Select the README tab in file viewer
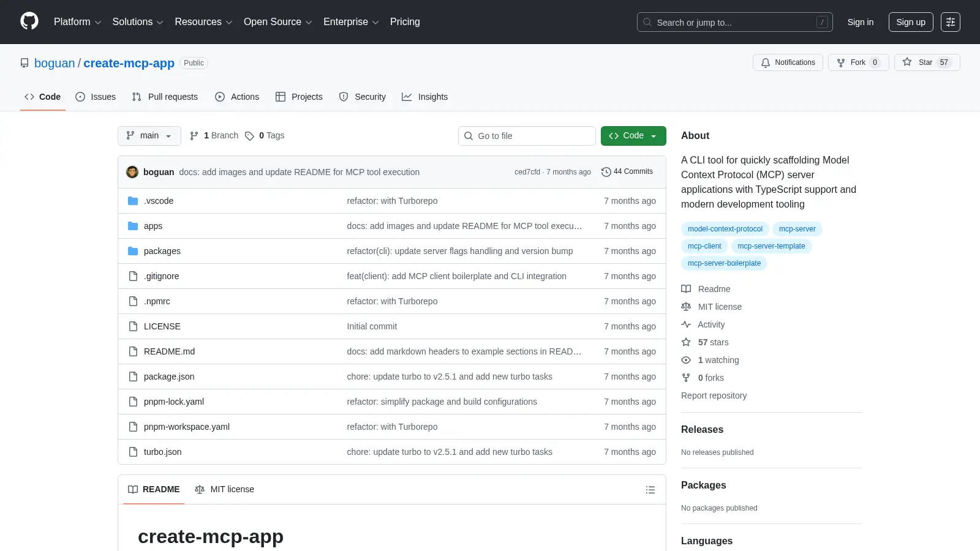 tap(154, 489)
